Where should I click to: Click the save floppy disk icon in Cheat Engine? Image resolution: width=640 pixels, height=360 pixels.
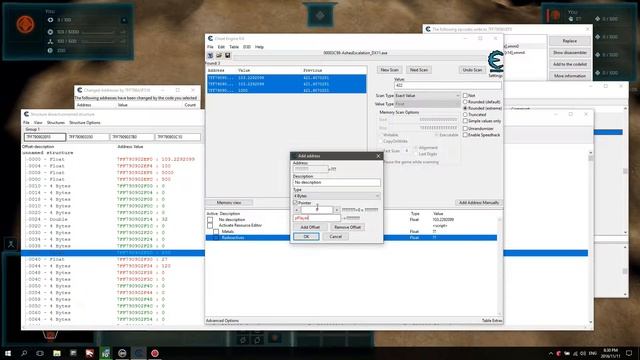pyautogui.click(x=227, y=56)
